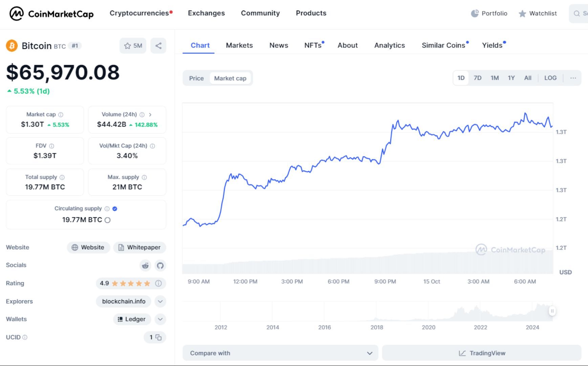Switch to the Markets tab

239,45
